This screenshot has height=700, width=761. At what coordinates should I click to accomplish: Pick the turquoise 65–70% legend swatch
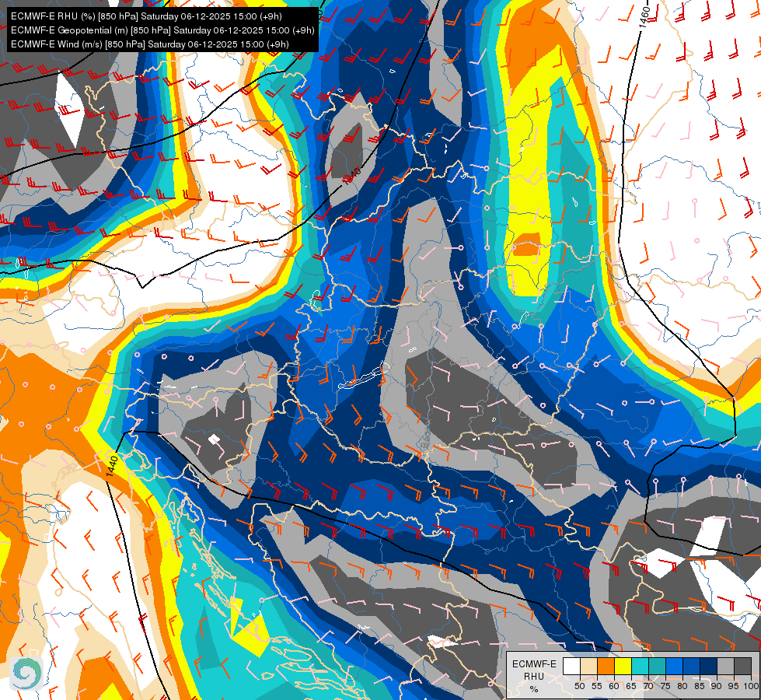[640, 666]
